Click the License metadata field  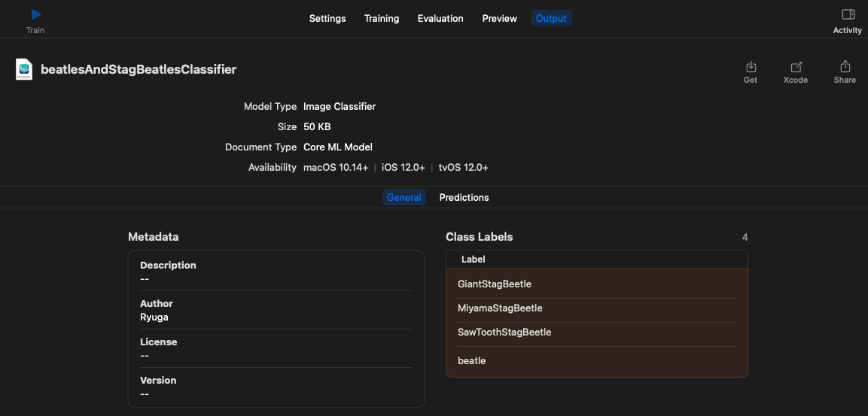pos(276,348)
